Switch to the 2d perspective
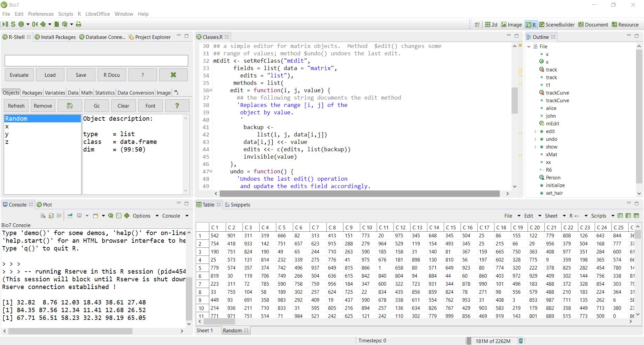Image resolution: width=644 pixels, height=345 pixels. (491, 24)
